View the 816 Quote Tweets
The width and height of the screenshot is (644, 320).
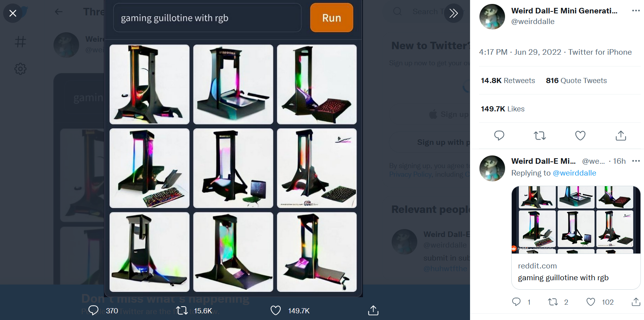[x=576, y=80]
